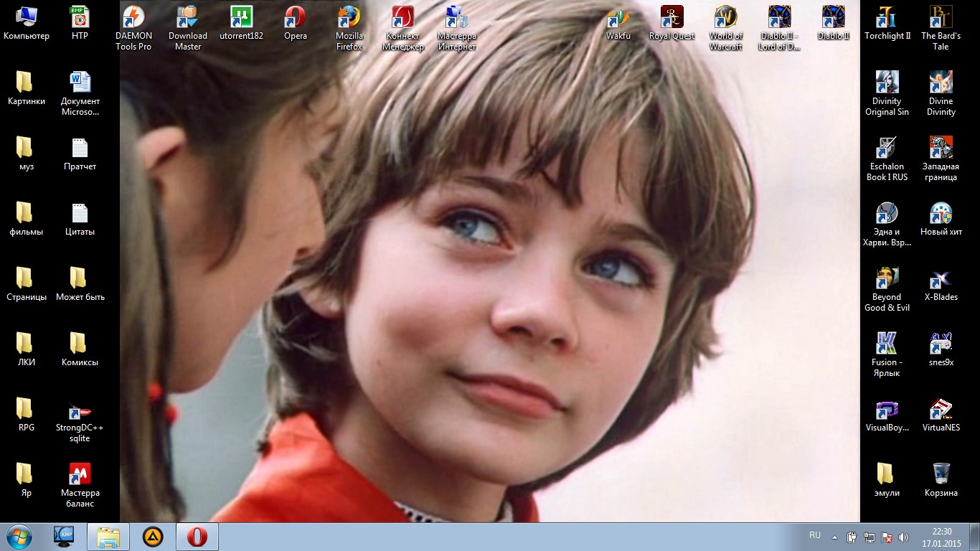Click the Комиксы folder icon
Screen dimensions: 980x551
[x=80, y=349]
